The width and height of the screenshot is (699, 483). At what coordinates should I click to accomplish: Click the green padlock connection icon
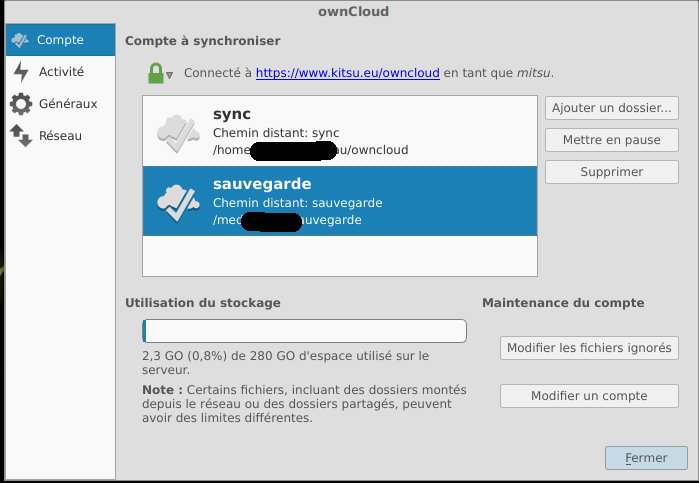point(156,73)
